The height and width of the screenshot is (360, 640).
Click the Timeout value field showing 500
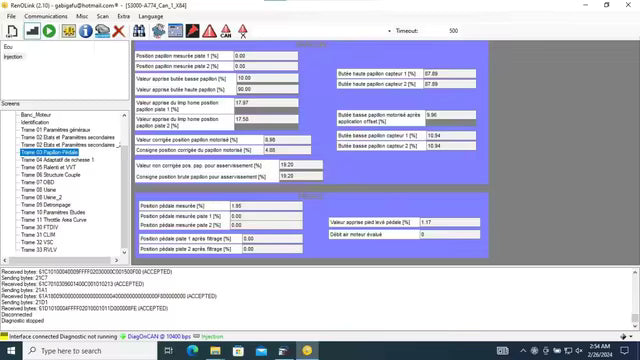point(453,31)
